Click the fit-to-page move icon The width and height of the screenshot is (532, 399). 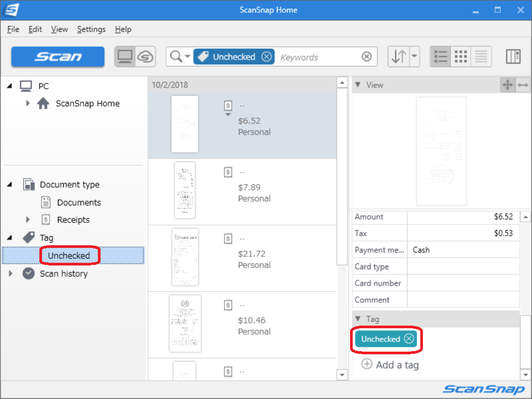508,85
